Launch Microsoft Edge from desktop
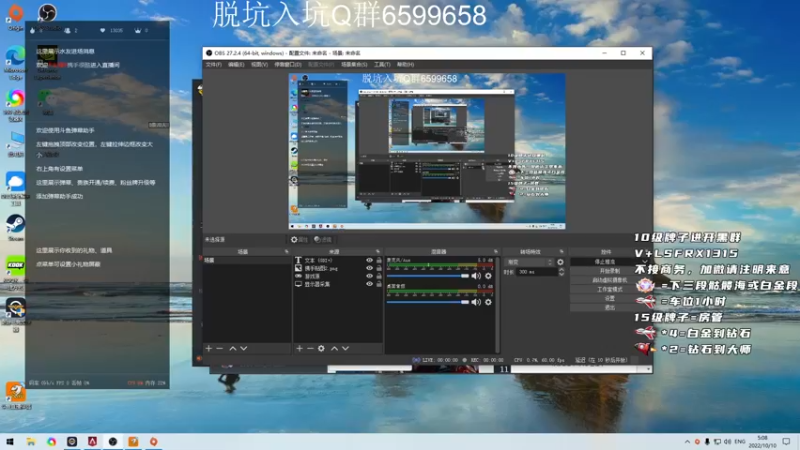 pos(15,63)
